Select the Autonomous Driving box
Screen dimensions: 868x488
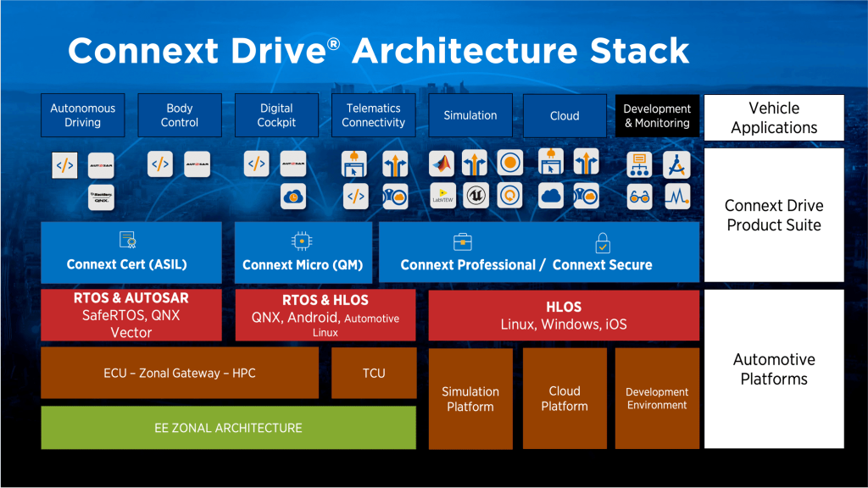point(82,115)
